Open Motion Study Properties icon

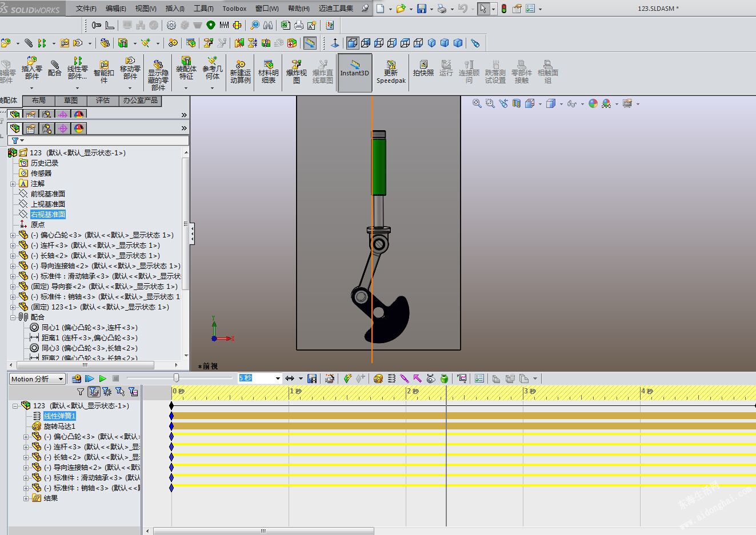[x=479, y=379]
